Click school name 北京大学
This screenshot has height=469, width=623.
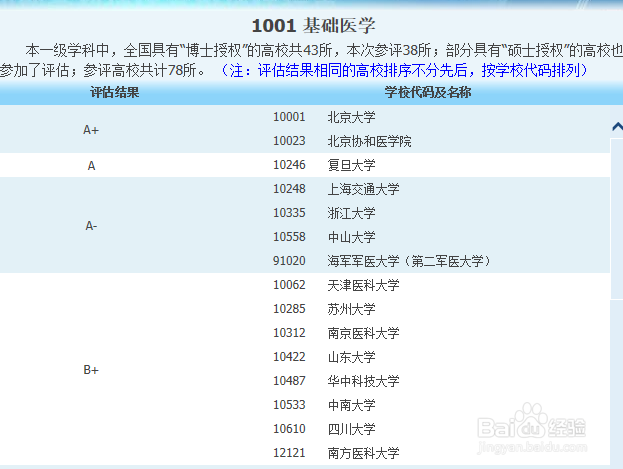click(x=351, y=117)
